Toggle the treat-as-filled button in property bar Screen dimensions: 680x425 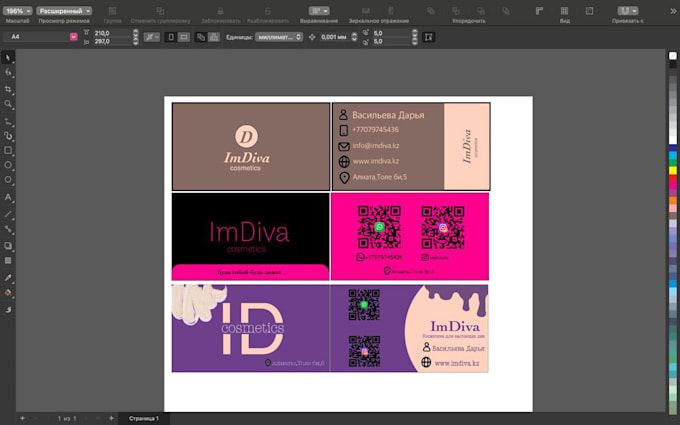coord(428,37)
